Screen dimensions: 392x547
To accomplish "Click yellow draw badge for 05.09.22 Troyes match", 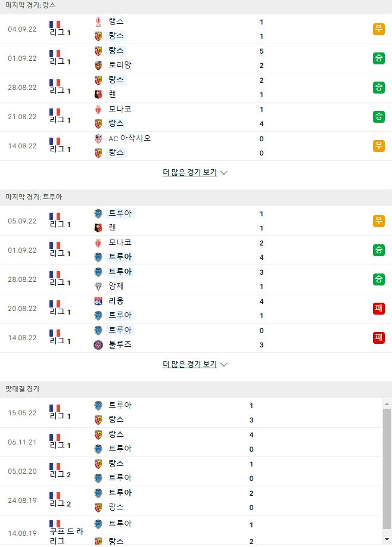I will (x=379, y=221).
